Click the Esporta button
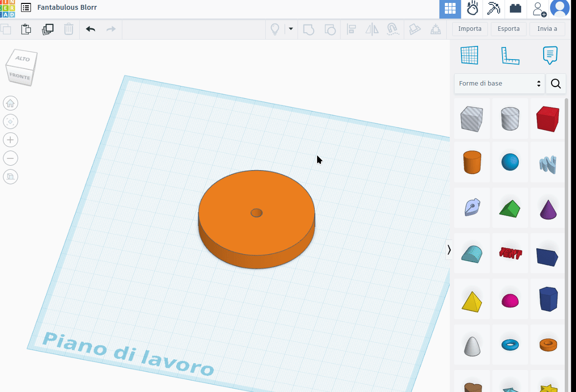 point(508,29)
